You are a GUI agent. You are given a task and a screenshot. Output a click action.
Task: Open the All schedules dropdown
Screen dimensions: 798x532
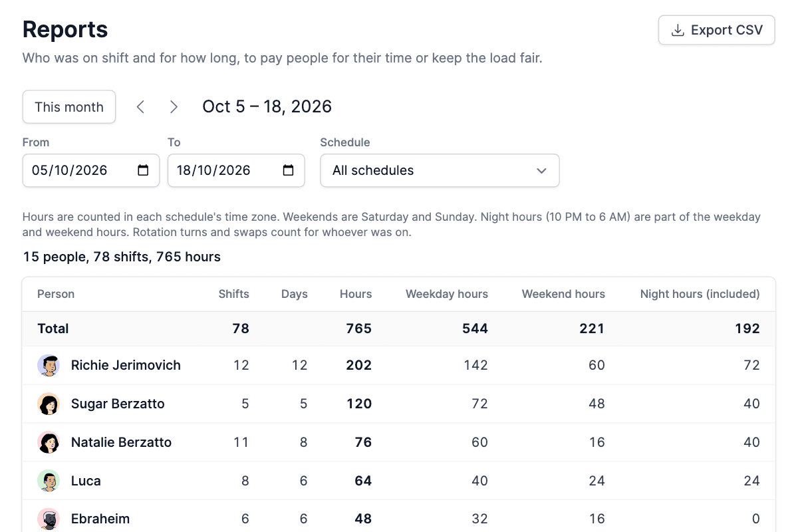click(x=440, y=171)
